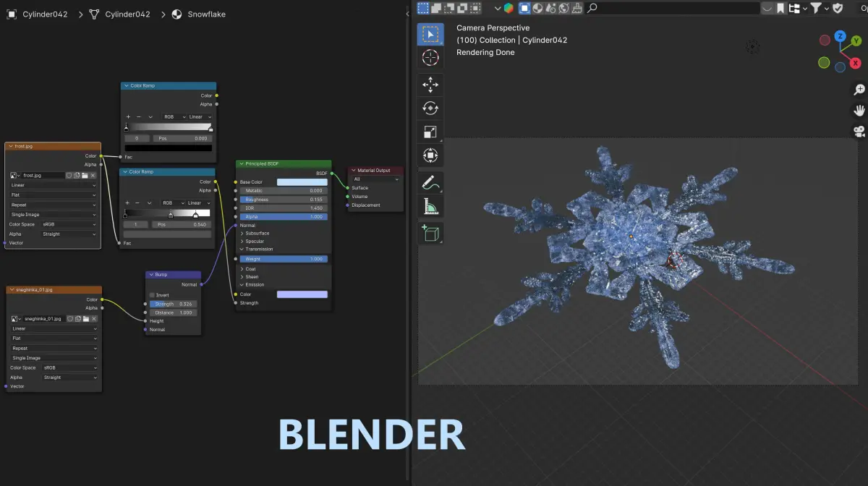This screenshot has height=486, width=868.
Task: Collapse the Emission panel in Principled BSDF
Action: click(252, 284)
